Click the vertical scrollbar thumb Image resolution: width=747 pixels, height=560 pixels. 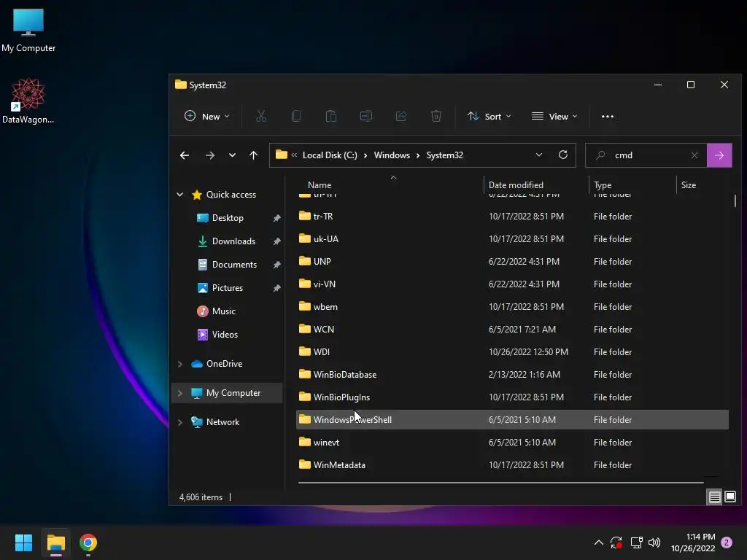(x=735, y=201)
